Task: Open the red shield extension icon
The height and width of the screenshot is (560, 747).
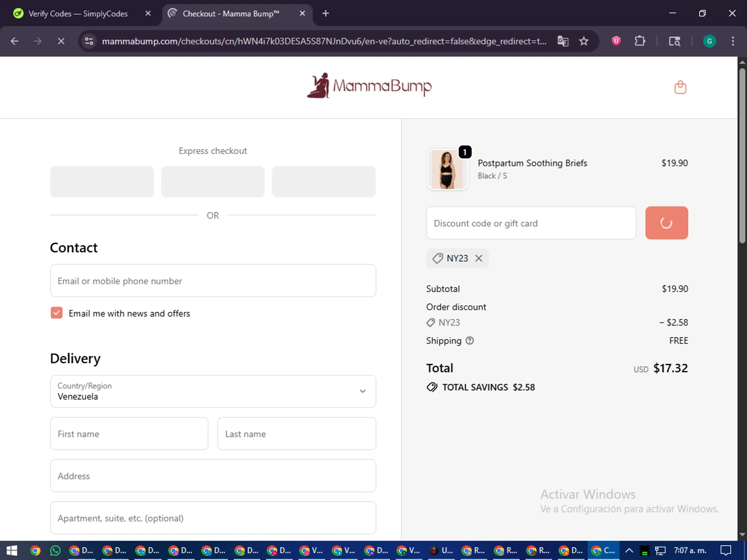Action: pos(616,41)
